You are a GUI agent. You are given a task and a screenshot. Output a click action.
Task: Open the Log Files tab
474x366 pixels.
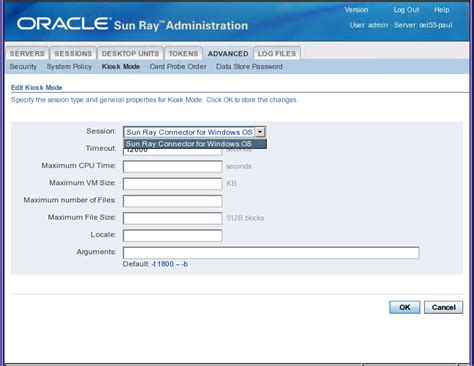click(277, 54)
